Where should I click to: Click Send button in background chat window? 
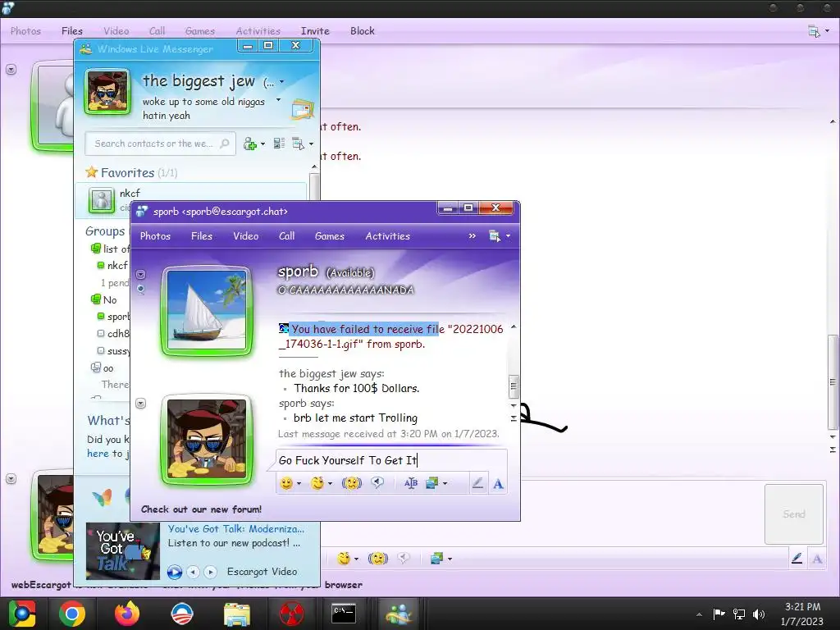pyautogui.click(x=794, y=514)
